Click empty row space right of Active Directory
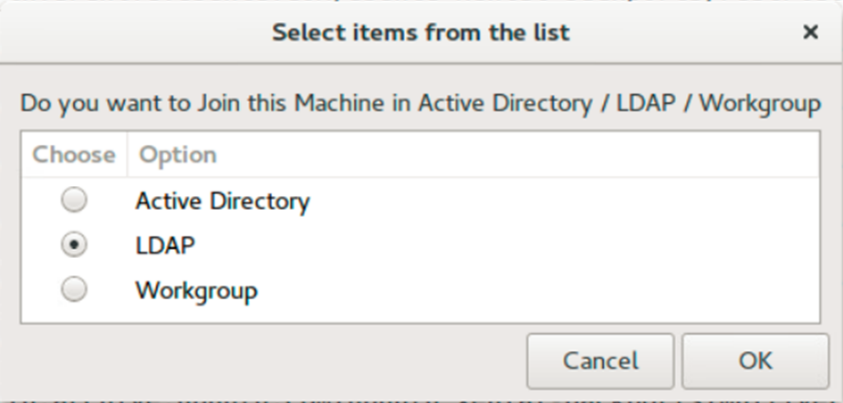Viewport: 843px width, 403px height. point(565,201)
